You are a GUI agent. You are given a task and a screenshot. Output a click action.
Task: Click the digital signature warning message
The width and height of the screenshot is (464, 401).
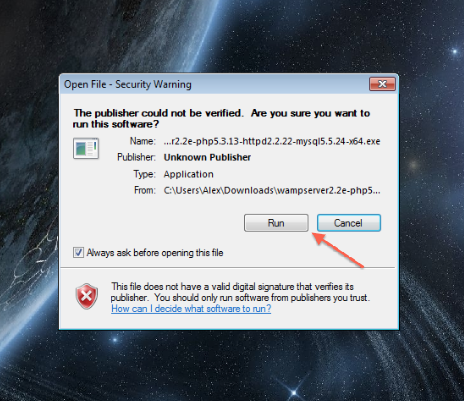pos(240,292)
